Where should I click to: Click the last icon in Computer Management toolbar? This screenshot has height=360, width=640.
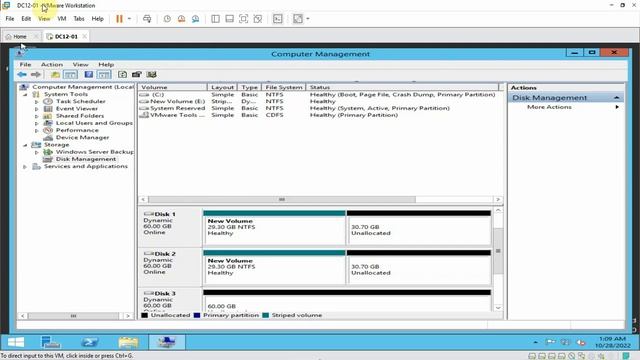152,74
